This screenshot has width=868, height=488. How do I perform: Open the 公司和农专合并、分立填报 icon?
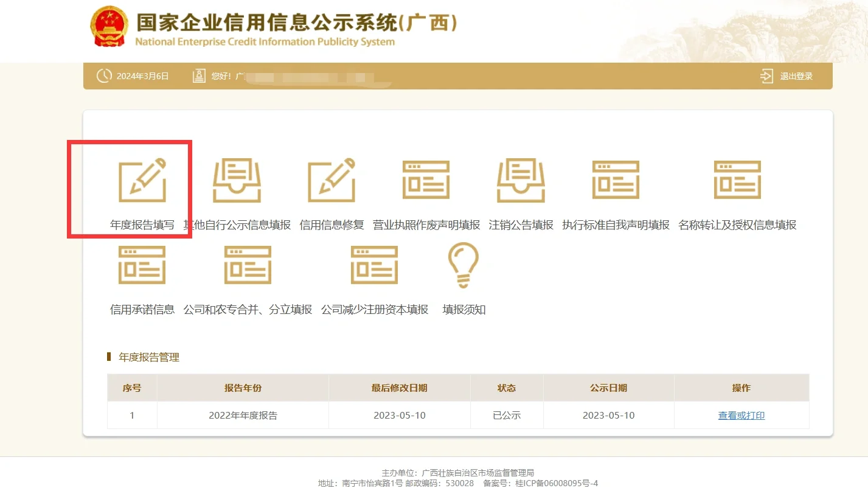(x=248, y=265)
